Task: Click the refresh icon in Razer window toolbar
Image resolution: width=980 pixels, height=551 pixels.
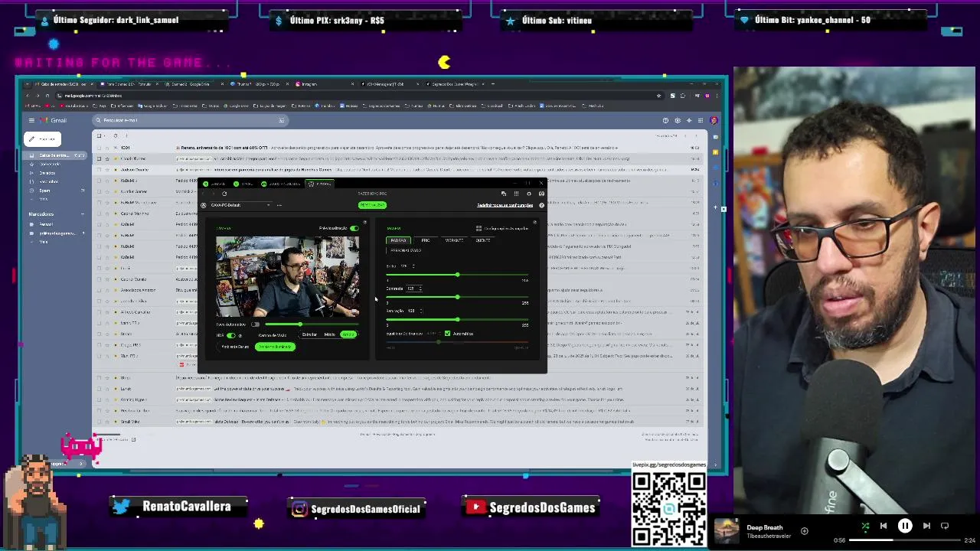Action: pos(224,194)
